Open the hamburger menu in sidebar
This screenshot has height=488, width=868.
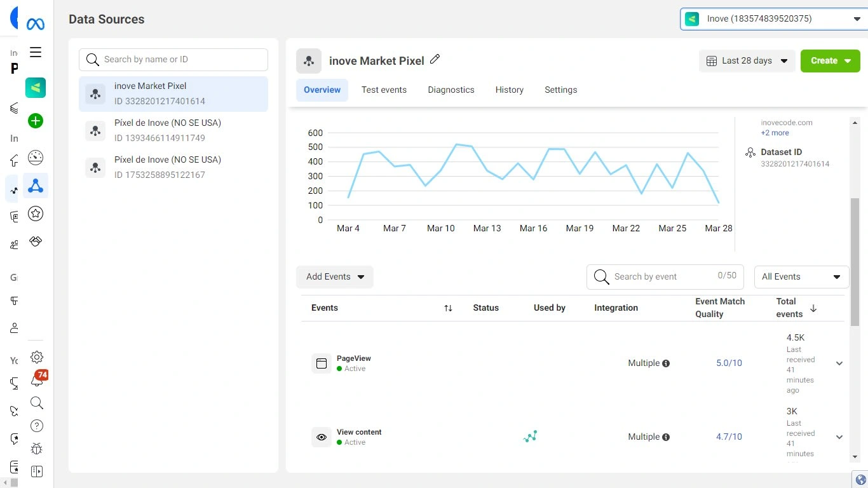coord(36,52)
